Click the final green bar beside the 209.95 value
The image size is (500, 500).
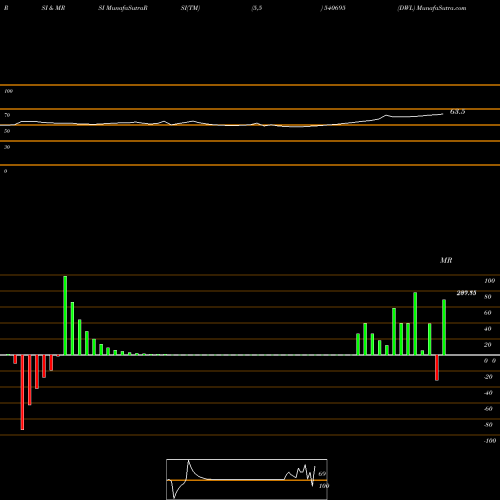(444, 327)
